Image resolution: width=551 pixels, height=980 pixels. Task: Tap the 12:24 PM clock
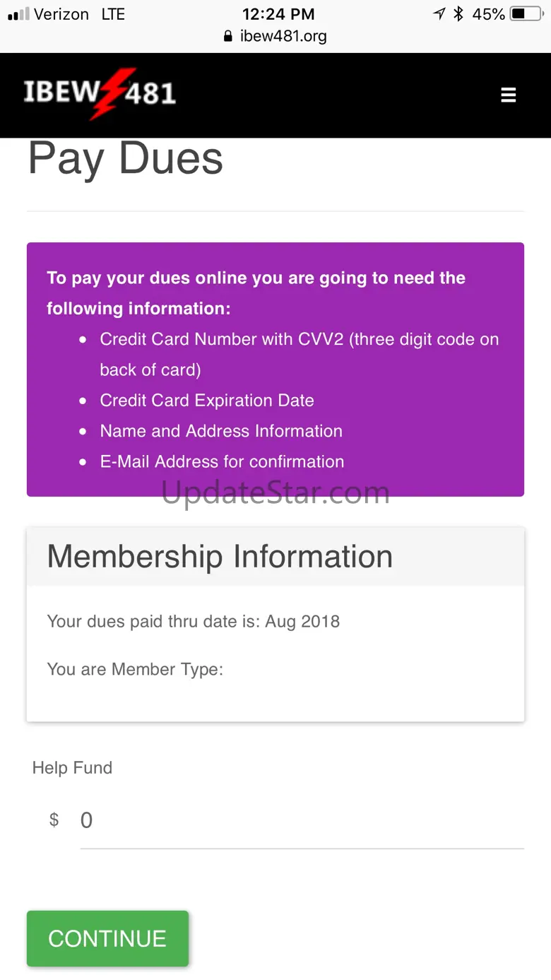click(278, 14)
